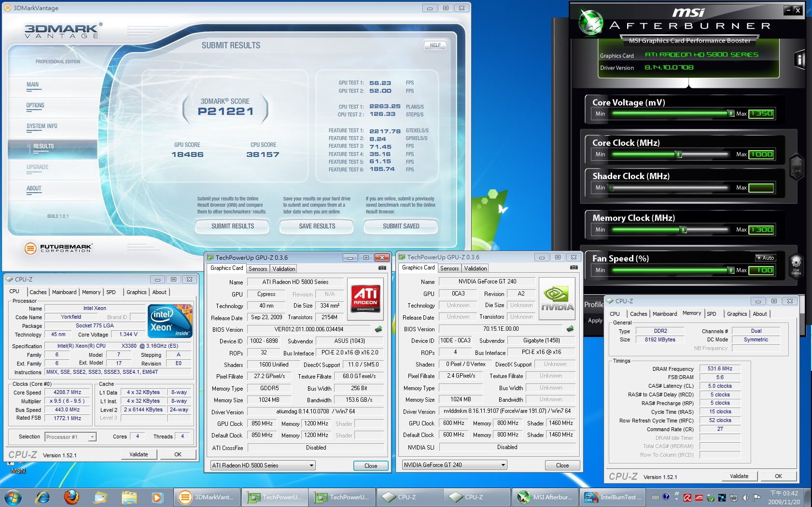Adjust the Fan Speed slider handle
The height and width of the screenshot is (507, 812).
731,270
